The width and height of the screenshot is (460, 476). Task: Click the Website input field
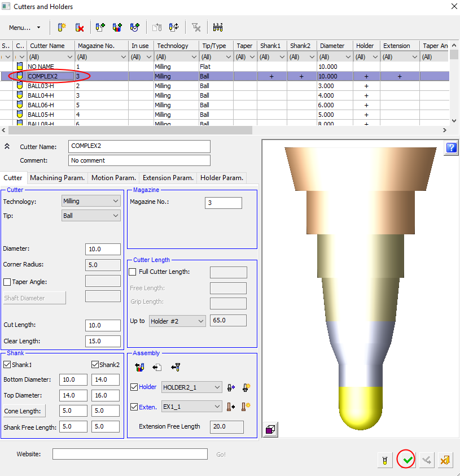(130, 454)
